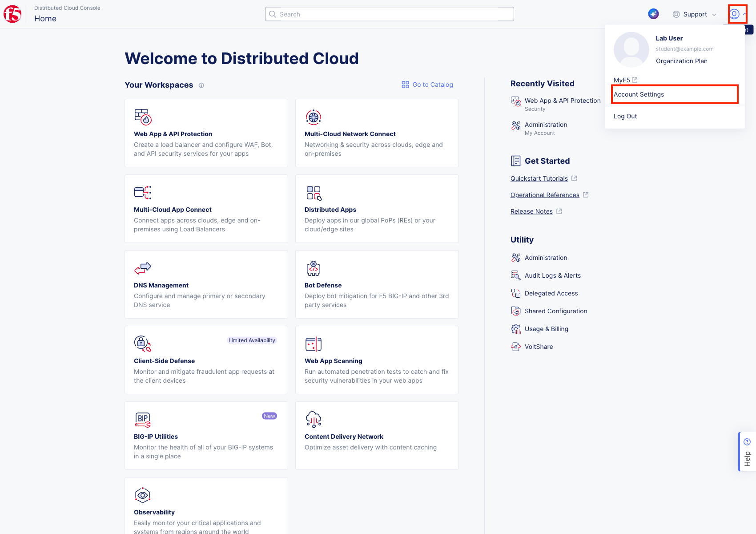This screenshot has width=756, height=534.
Task: Open the Help side tab
Action: point(747,452)
